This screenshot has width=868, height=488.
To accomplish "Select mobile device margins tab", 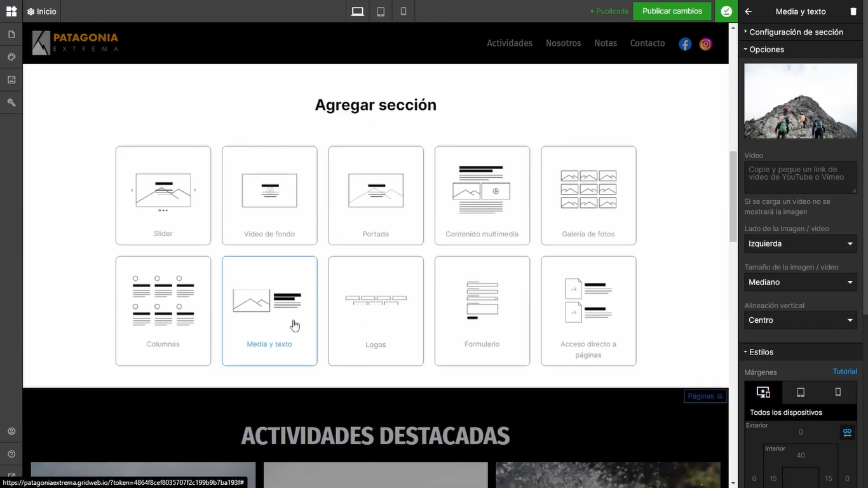I will (838, 392).
